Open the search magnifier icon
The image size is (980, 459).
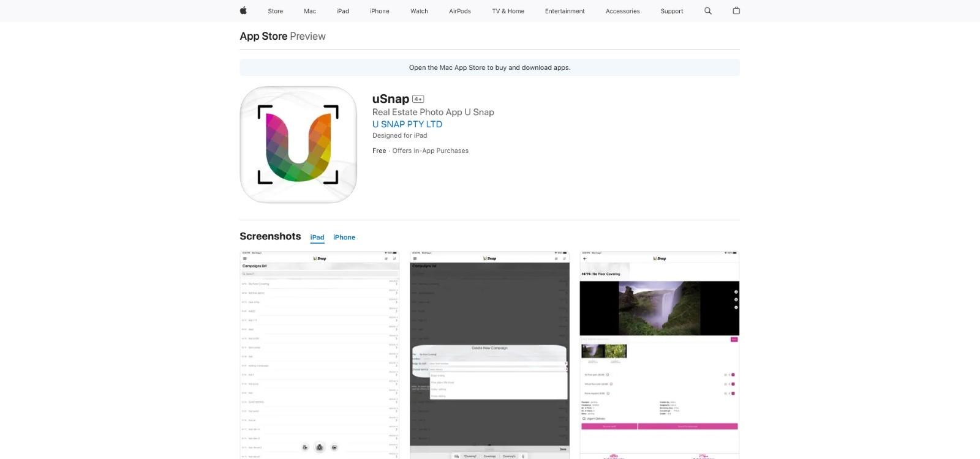click(708, 11)
